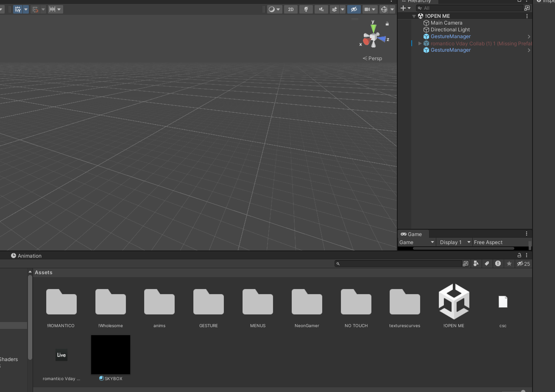Open the Game view options menu
This screenshot has width=555, height=392.
(x=527, y=234)
